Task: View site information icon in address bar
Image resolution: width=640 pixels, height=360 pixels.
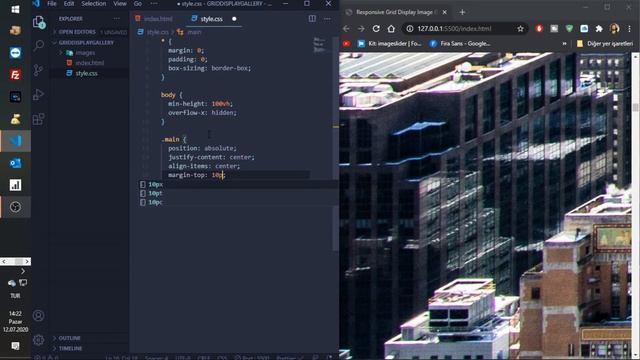Action: click(x=409, y=29)
